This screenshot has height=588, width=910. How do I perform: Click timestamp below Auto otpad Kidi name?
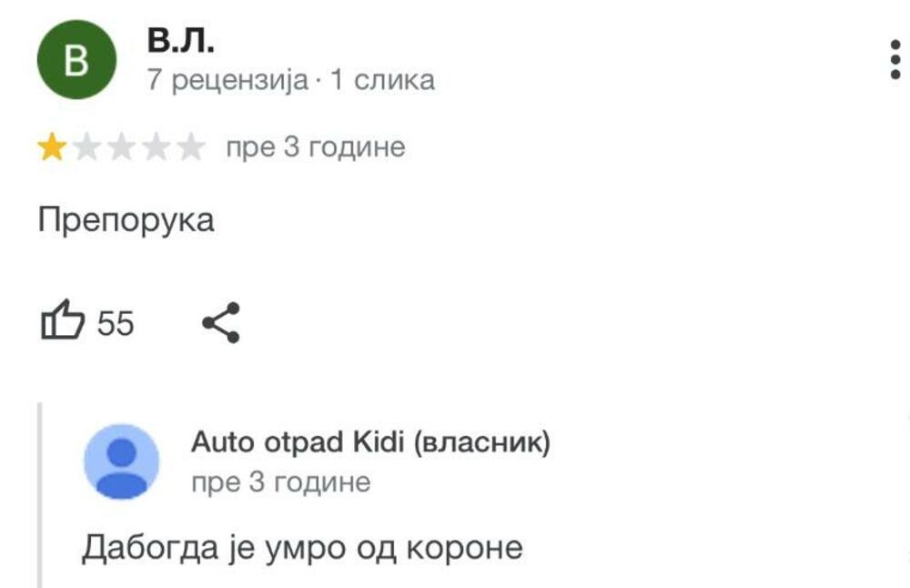pyautogui.click(x=281, y=482)
